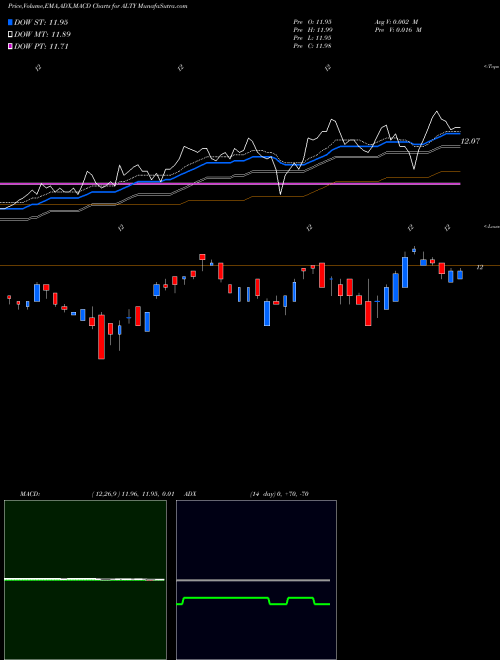Click the 12 price level label on the candlestick chart

[x=480, y=267]
